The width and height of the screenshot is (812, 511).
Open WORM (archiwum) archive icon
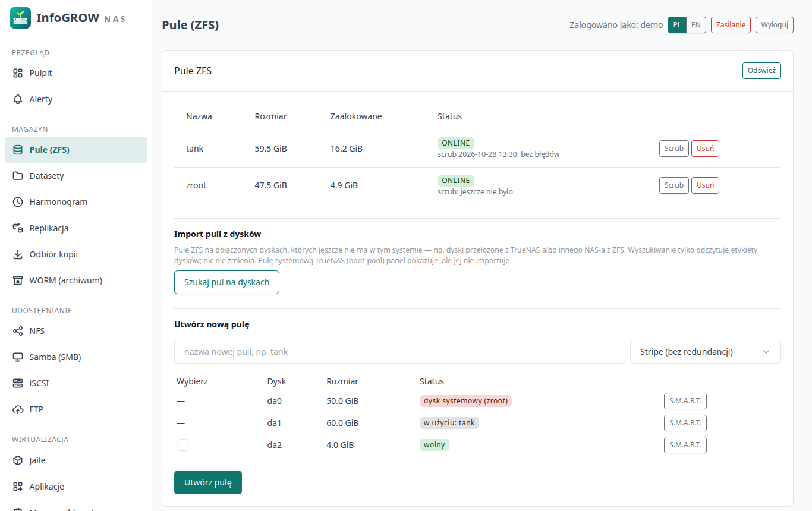[x=18, y=280]
